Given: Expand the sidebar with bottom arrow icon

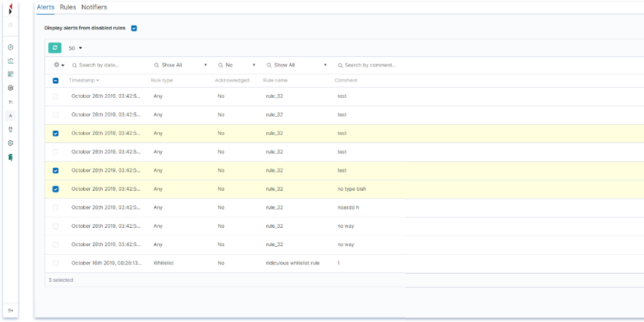Looking at the screenshot, I should click(10, 310).
